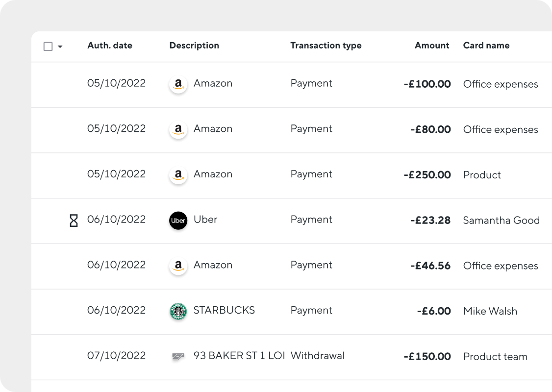Click the Amazon logo on the -£100.00 row

pyautogui.click(x=178, y=84)
